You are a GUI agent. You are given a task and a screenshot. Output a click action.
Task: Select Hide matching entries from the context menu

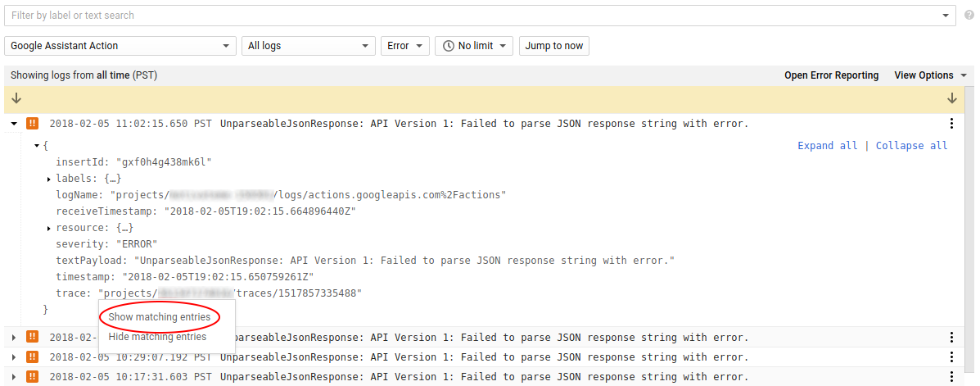click(157, 337)
